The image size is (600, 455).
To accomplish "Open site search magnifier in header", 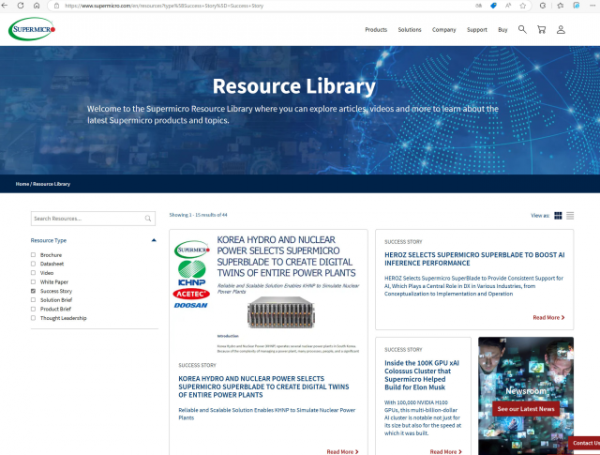I will pyautogui.click(x=522, y=29).
